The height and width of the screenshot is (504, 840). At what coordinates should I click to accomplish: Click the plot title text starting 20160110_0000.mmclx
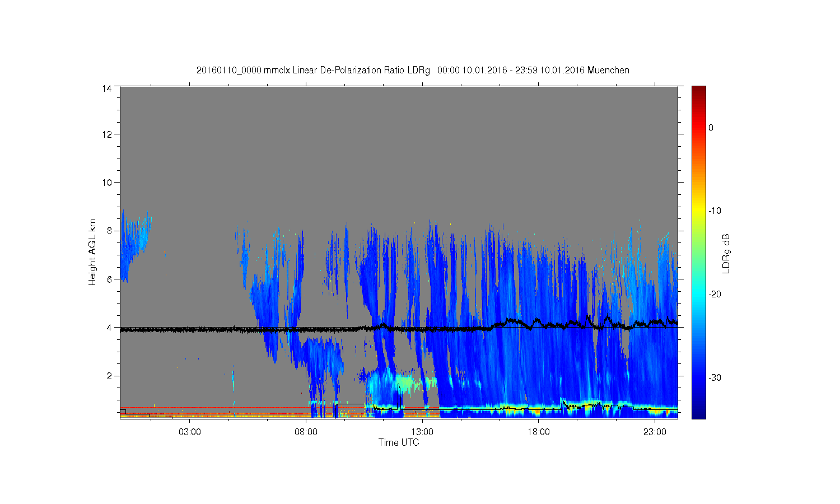pyautogui.click(x=413, y=71)
